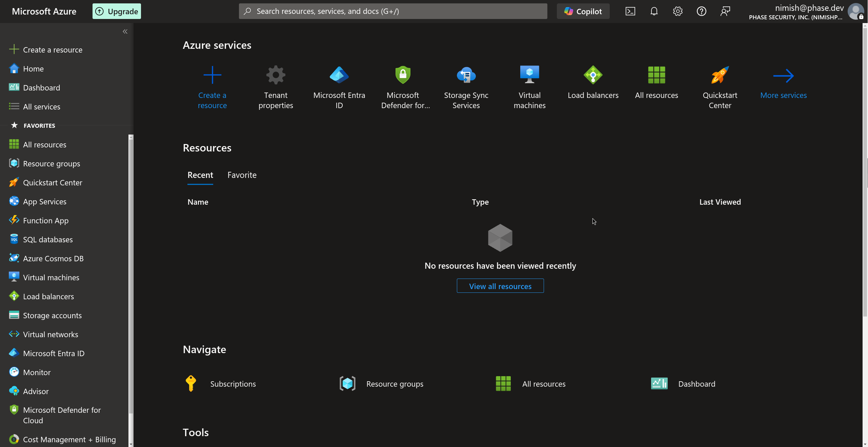This screenshot has width=868, height=447.
Task: Open Quickstart Center service tile
Action: pos(720,87)
